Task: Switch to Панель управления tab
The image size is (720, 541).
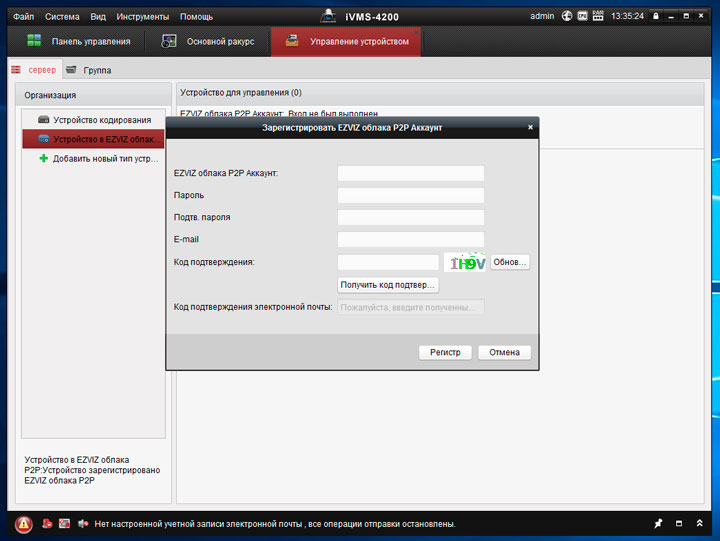Action: (79, 41)
